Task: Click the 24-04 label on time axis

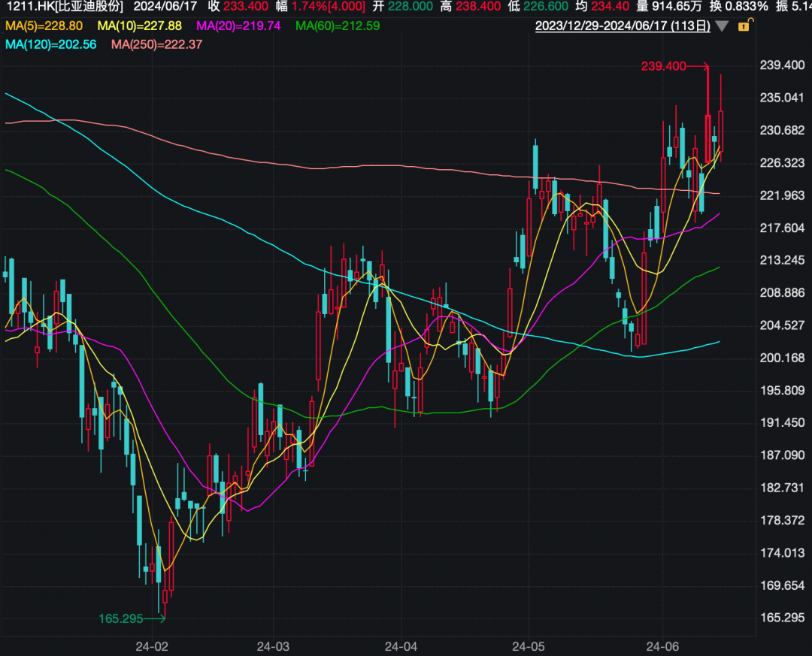Action: [401, 646]
